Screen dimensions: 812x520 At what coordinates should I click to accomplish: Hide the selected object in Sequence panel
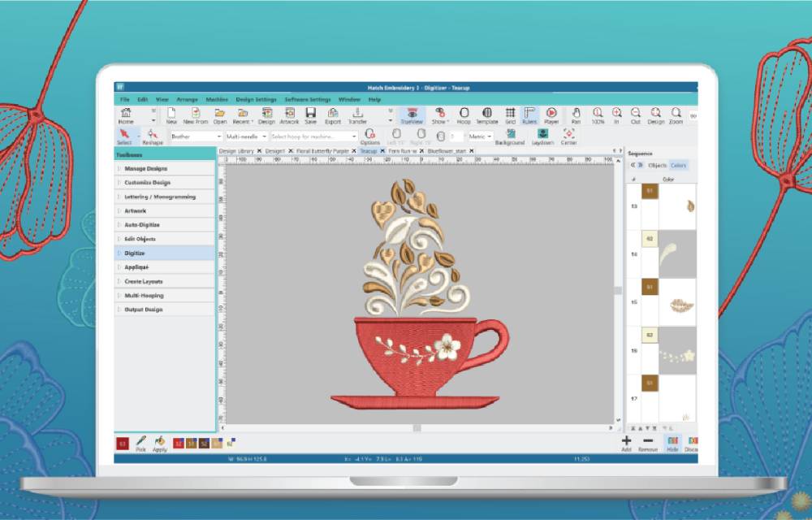click(x=672, y=444)
